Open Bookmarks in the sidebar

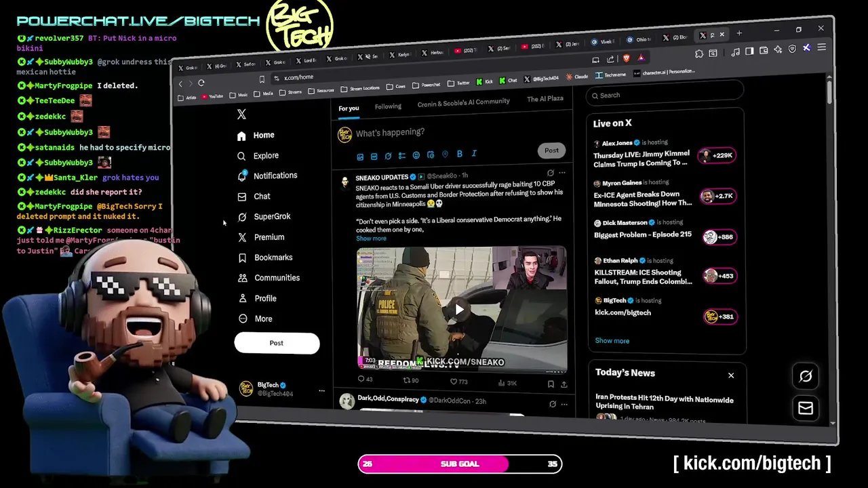[265, 258]
